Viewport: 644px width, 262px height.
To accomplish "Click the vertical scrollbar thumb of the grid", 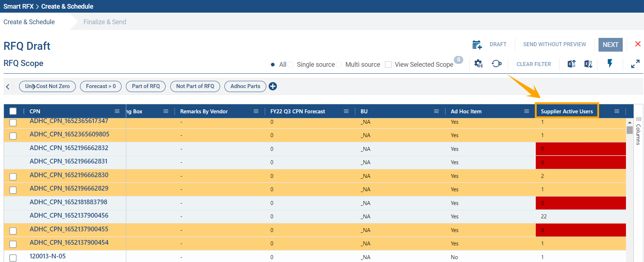I will pos(630,130).
